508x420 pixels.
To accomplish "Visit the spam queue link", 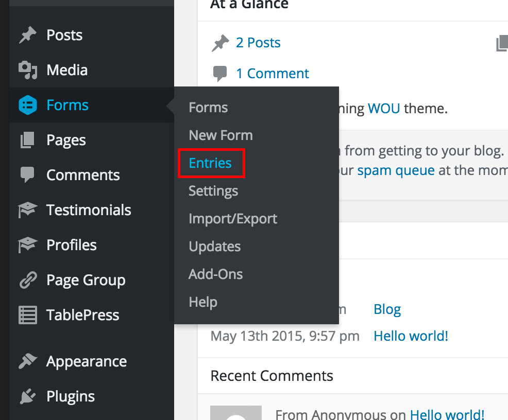I will pyautogui.click(x=396, y=170).
